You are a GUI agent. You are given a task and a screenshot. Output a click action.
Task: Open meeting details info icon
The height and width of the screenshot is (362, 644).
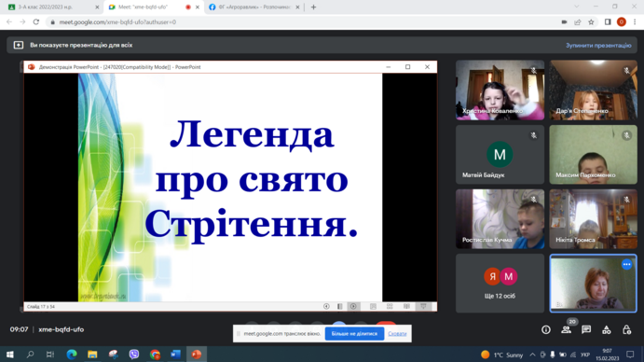546,329
